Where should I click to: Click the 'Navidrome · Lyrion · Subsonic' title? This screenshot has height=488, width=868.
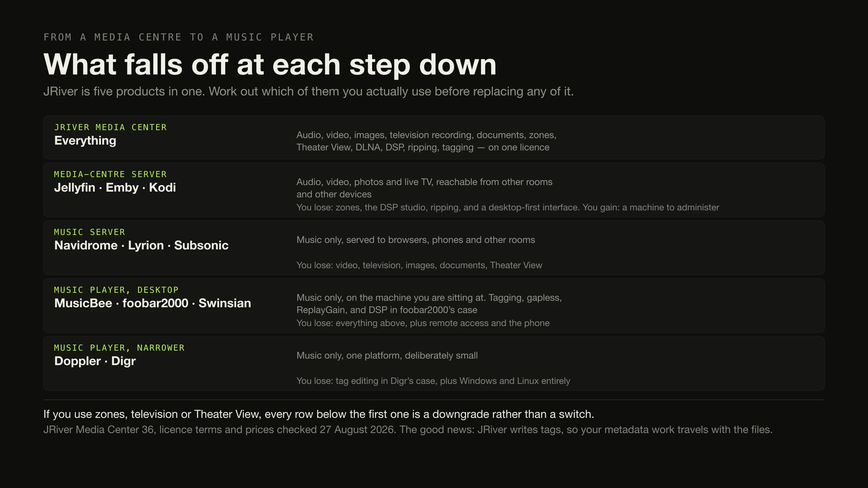[x=141, y=245]
